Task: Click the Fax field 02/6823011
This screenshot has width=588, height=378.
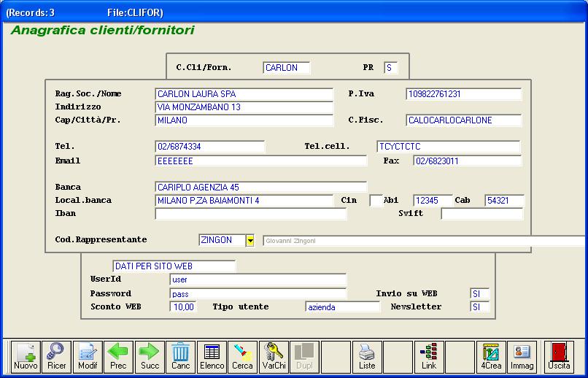Action: coord(468,161)
